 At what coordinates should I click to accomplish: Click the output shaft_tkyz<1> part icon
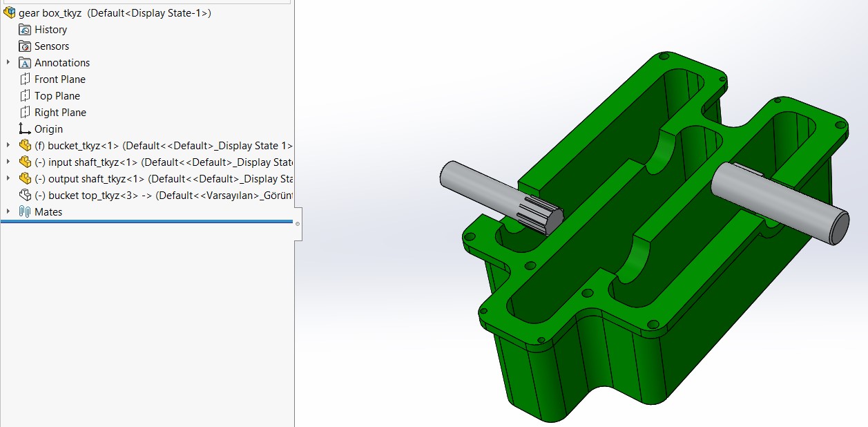coord(25,178)
